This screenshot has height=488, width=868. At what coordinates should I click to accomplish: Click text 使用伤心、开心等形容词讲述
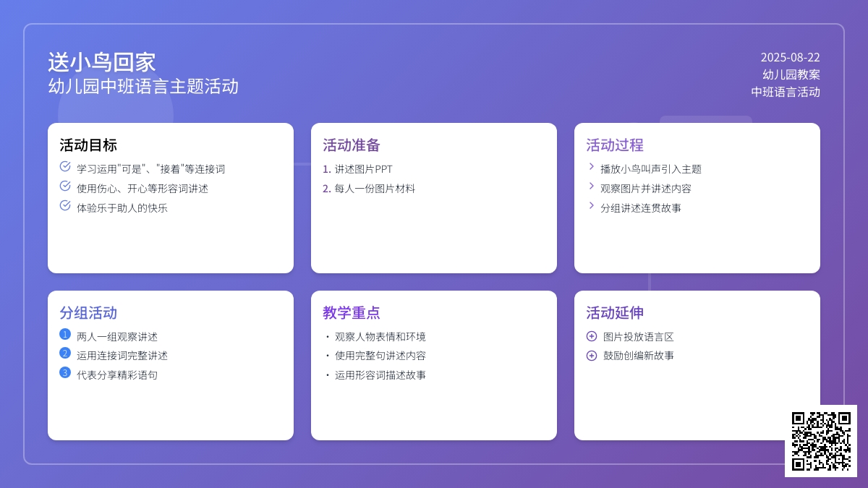point(142,189)
